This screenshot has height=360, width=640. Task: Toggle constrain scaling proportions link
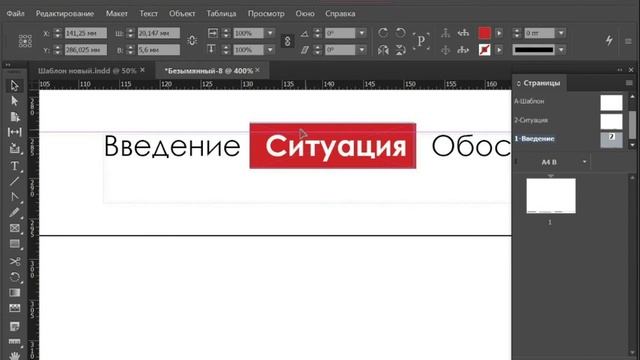(287, 41)
